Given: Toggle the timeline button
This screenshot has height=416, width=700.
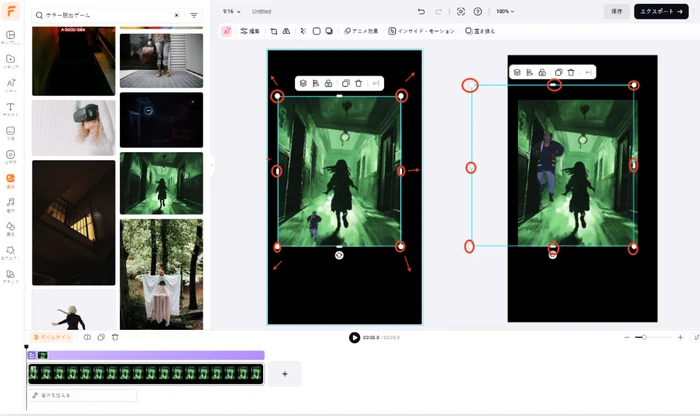Looking at the screenshot, I should (x=50, y=337).
